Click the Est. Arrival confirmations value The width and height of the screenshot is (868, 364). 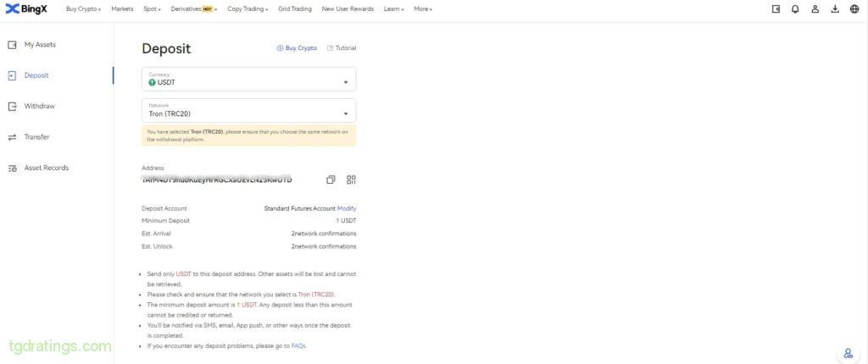point(324,234)
